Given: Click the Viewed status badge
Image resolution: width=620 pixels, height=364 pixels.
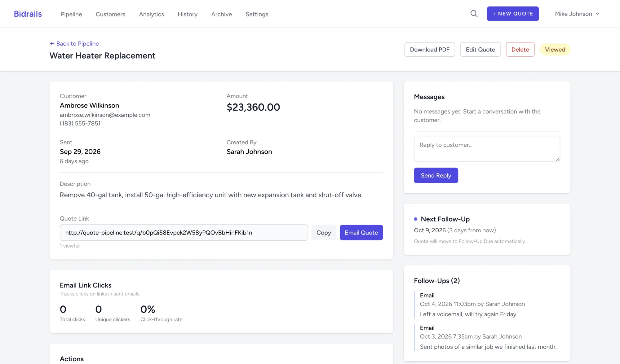Looking at the screenshot, I should coord(555,50).
